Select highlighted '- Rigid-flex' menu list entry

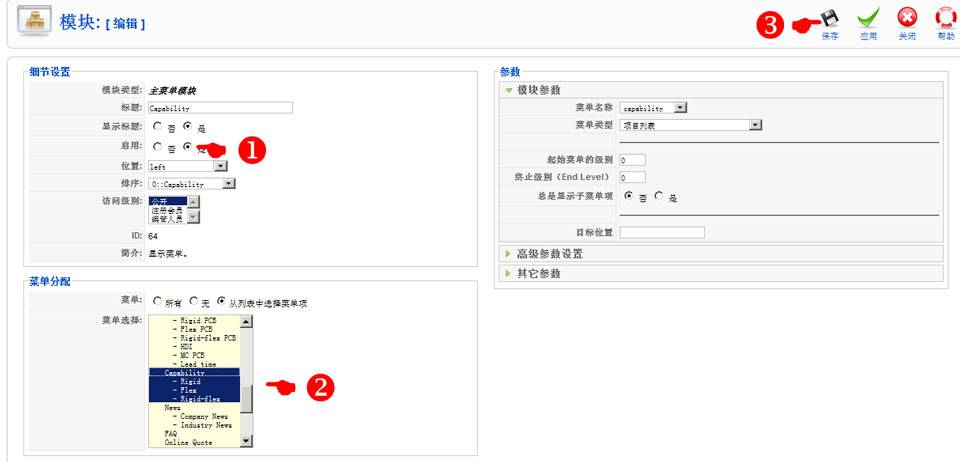coord(194,398)
